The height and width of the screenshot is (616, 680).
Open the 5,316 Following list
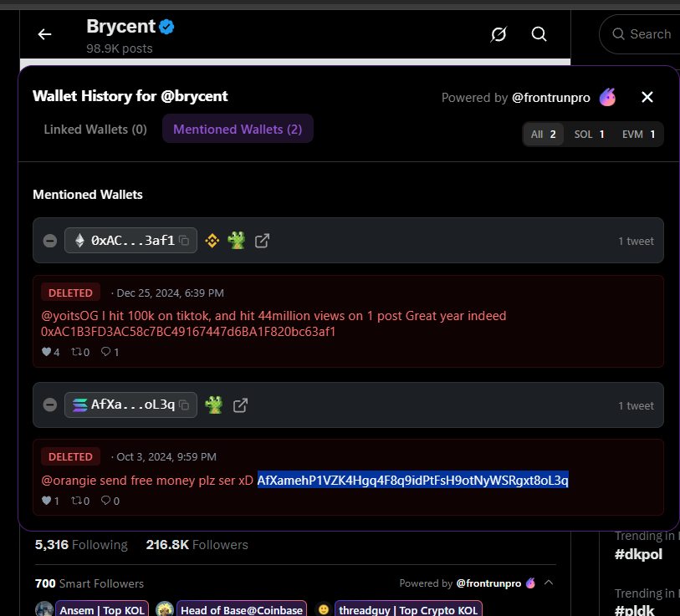point(81,544)
